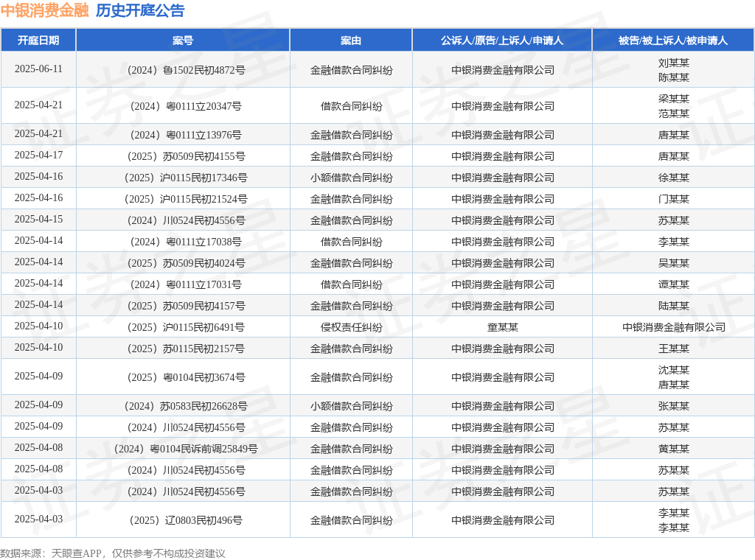This screenshot has height=560, width=755.
Task: Open case 沪0115民初21524号
Action: click(x=187, y=199)
